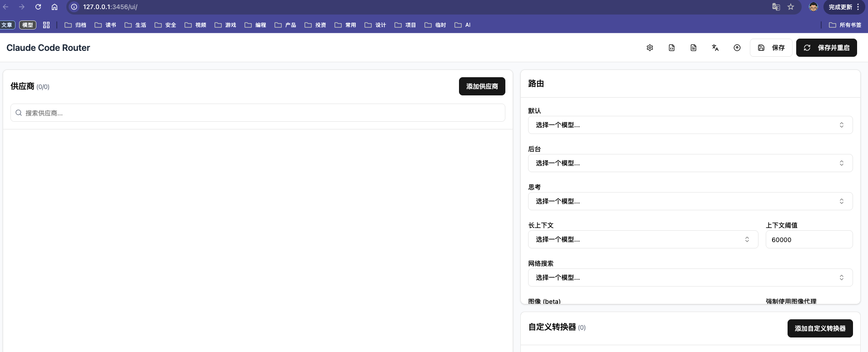Image resolution: width=868 pixels, height=352 pixels.
Task: Click the browser home icon
Action: click(55, 7)
